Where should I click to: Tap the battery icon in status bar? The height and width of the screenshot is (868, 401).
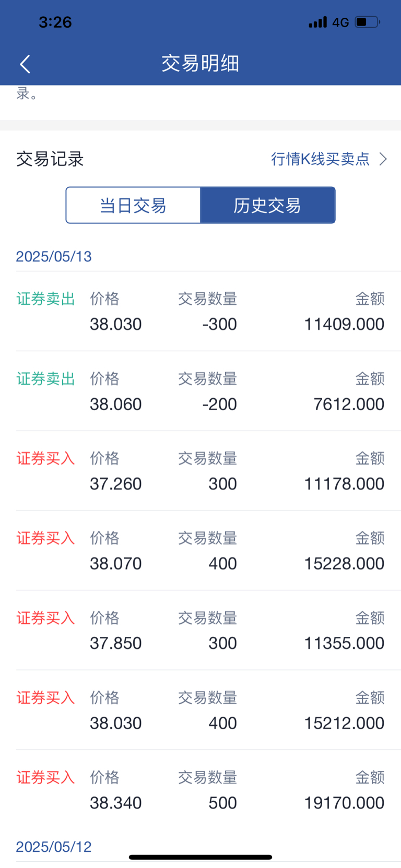(368, 22)
